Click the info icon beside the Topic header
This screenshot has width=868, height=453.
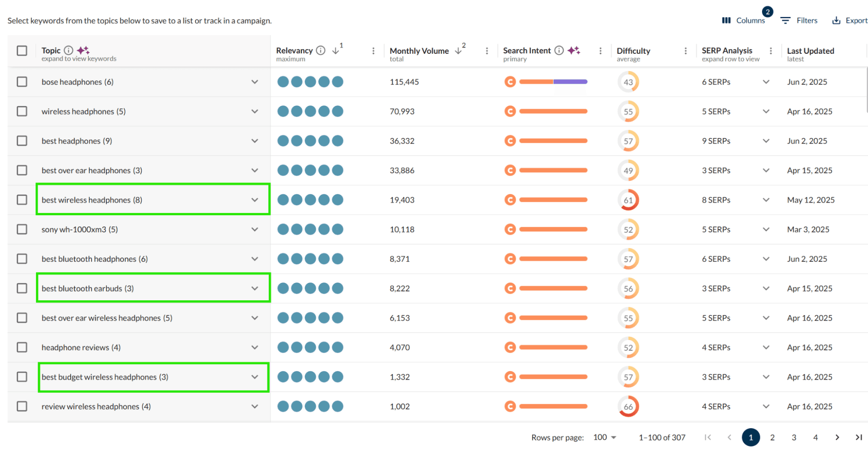[x=69, y=50]
